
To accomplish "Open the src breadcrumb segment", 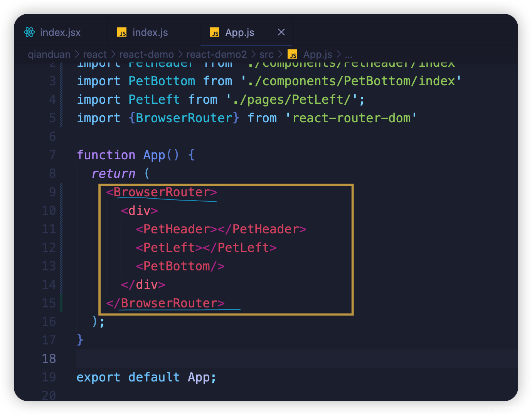I will click(x=266, y=54).
